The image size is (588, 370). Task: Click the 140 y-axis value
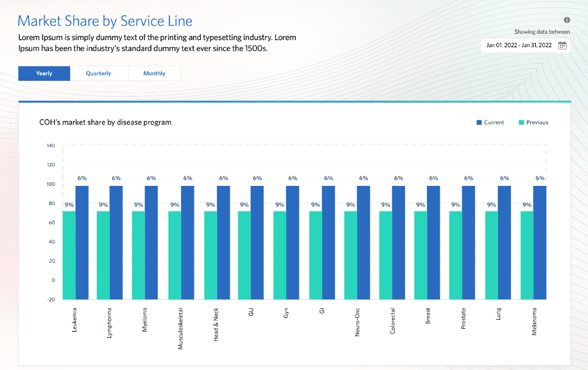pos(51,145)
